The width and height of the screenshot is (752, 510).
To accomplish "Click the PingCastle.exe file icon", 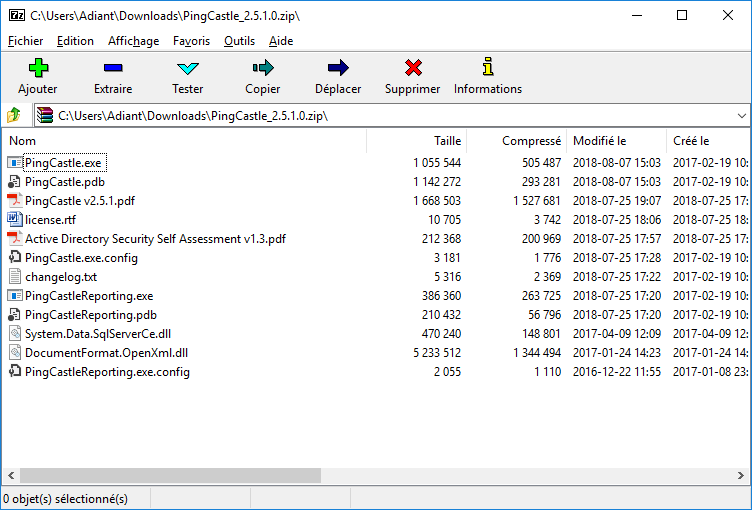I will [15, 163].
